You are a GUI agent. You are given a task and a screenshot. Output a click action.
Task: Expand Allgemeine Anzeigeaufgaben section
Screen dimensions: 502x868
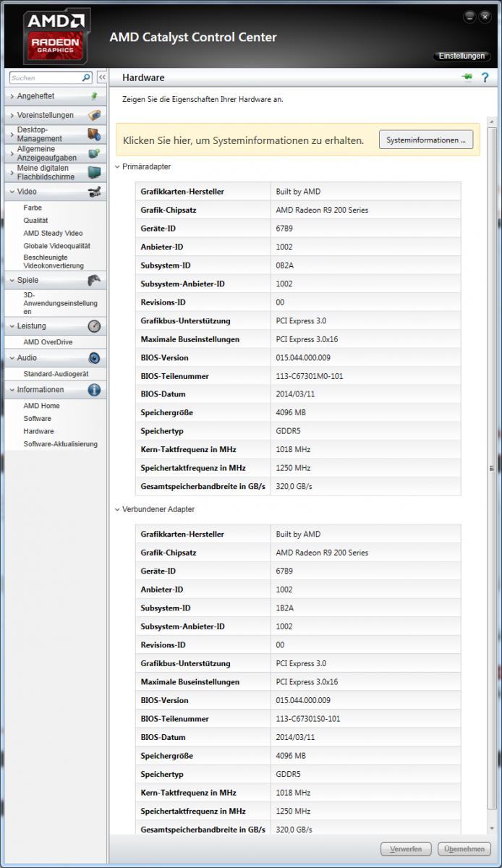click(x=54, y=153)
